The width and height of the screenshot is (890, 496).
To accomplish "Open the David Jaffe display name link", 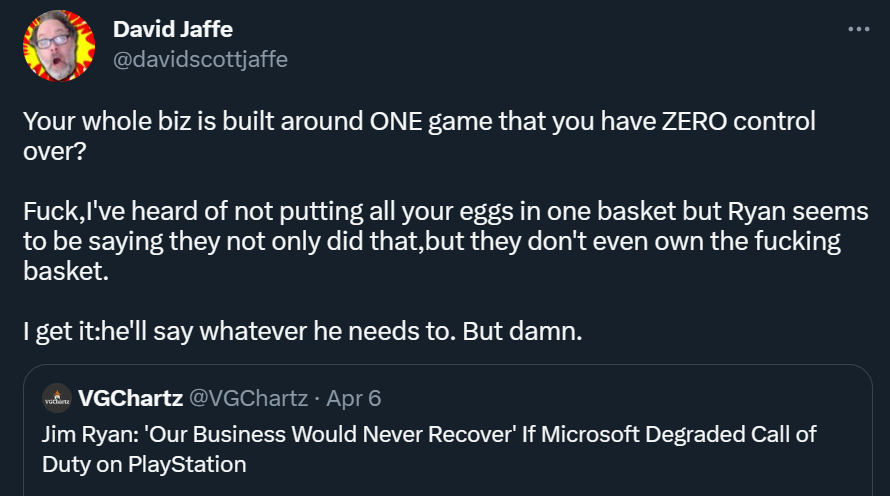I will point(171,31).
